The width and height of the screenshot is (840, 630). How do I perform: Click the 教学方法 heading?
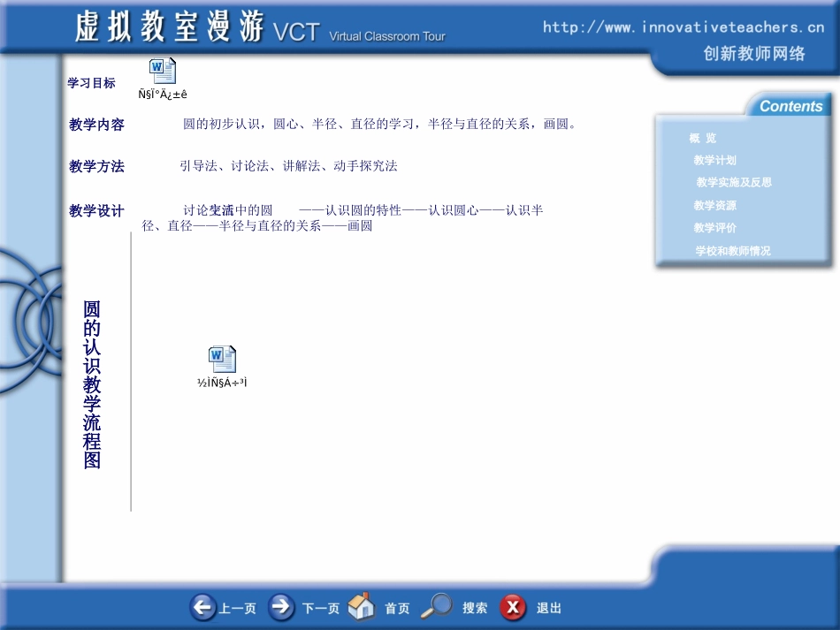[96, 166]
